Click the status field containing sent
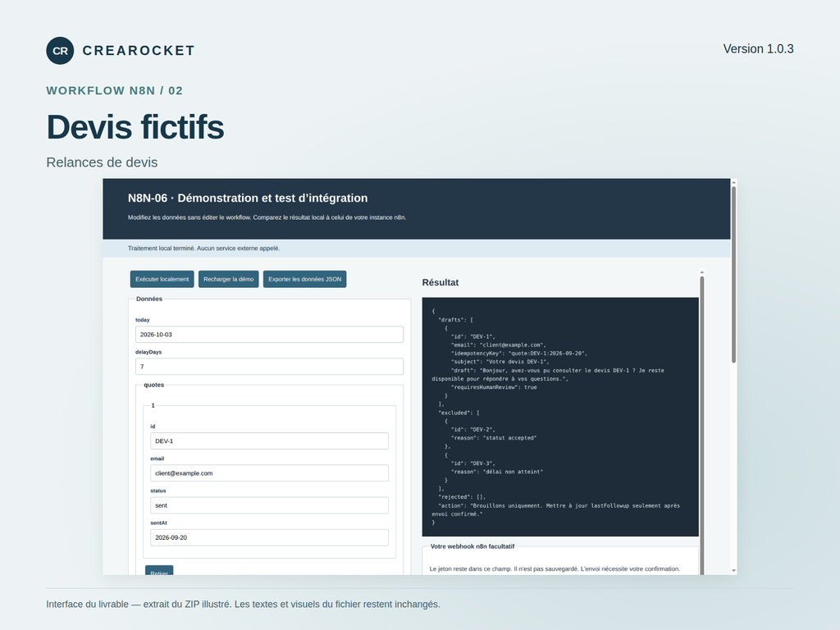 [x=269, y=505]
